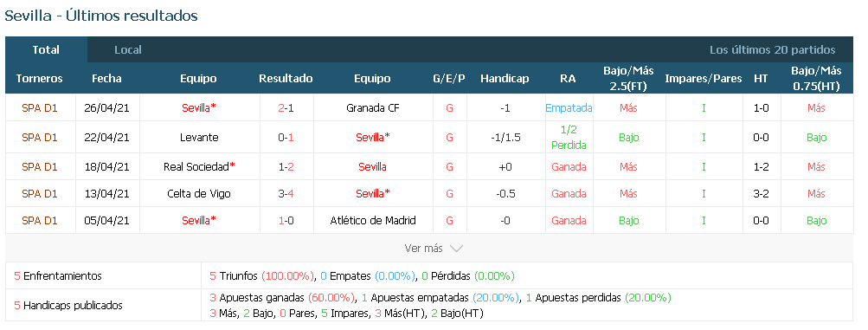This screenshot has height=330, width=868.
Task: Click the G/E/P column header
Action: pyautogui.click(x=449, y=79)
